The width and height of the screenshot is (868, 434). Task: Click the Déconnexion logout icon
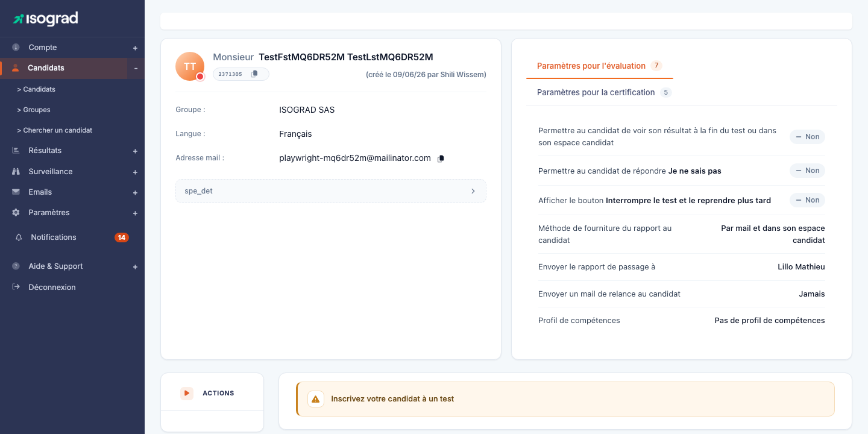[16, 288]
